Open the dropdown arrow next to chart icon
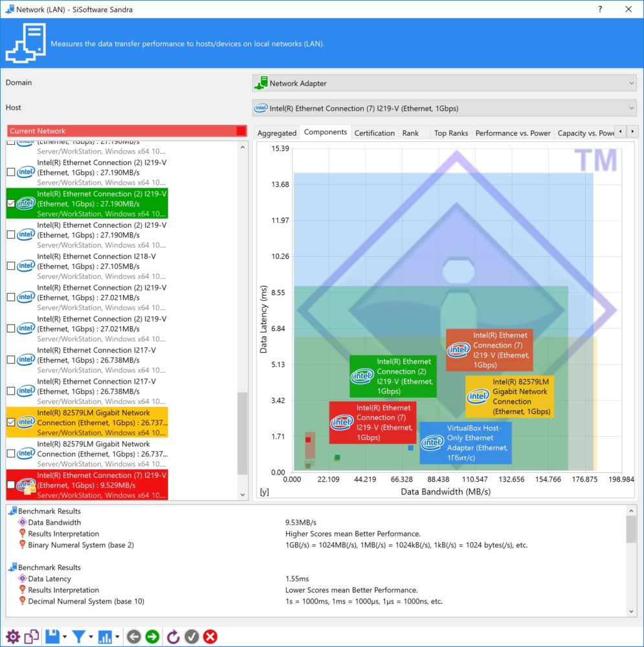The width and height of the screenshot is (644, 647). point(117,637)
